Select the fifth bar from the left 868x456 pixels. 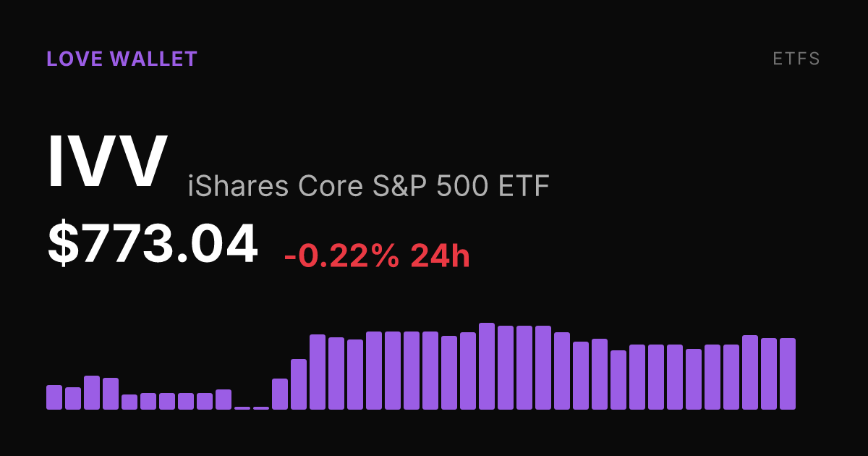[x=129, y=402]
